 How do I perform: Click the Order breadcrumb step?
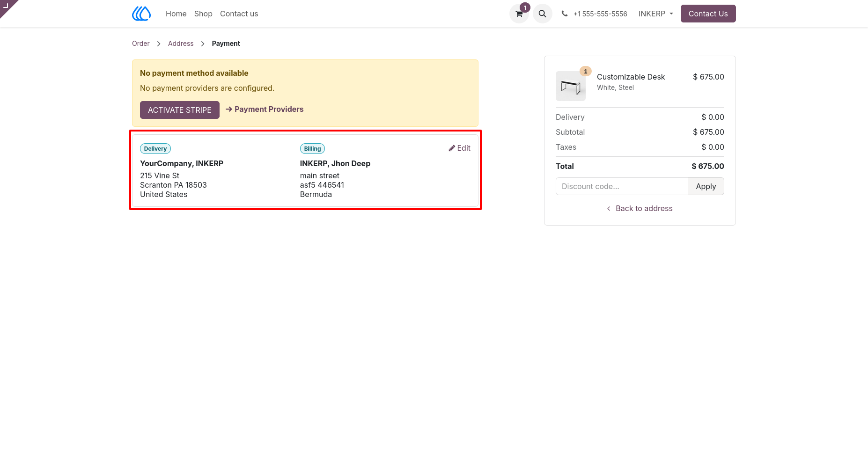coord(141,44)
